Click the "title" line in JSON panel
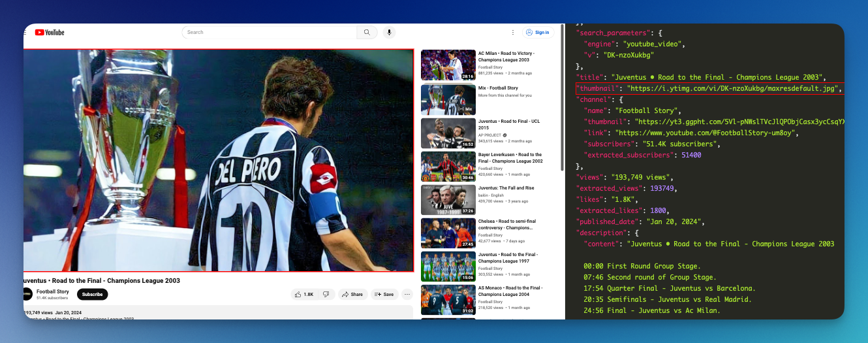 coord(702,77)
